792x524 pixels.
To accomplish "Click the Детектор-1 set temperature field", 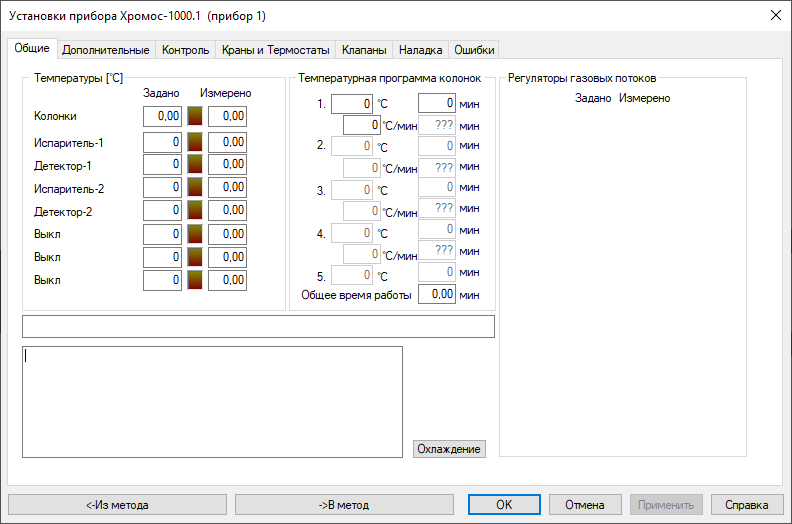I will tap(162, 165).
